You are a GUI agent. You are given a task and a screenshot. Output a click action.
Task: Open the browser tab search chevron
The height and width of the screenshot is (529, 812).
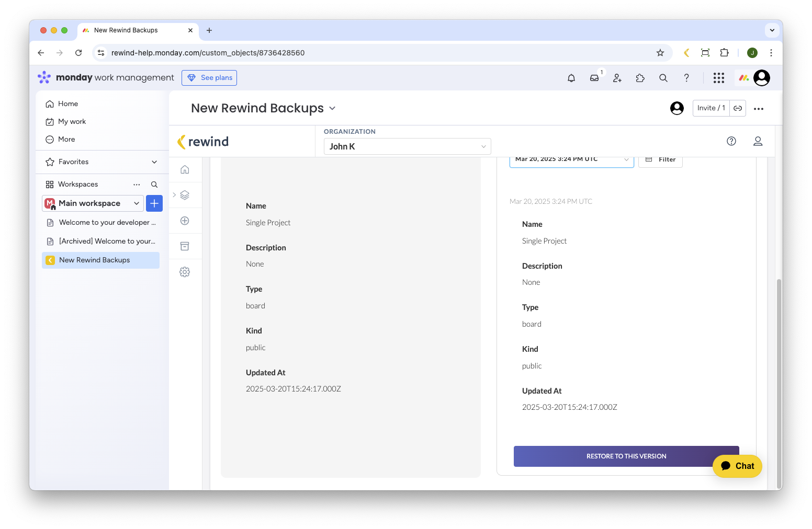pyautogui.click(x=772, y=30)
